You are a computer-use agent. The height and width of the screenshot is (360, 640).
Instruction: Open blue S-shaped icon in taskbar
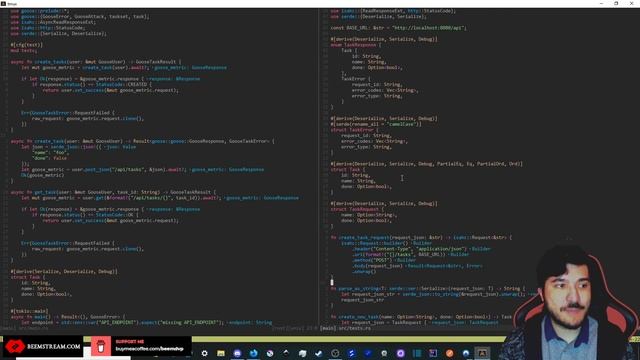(x=351, y=353)
